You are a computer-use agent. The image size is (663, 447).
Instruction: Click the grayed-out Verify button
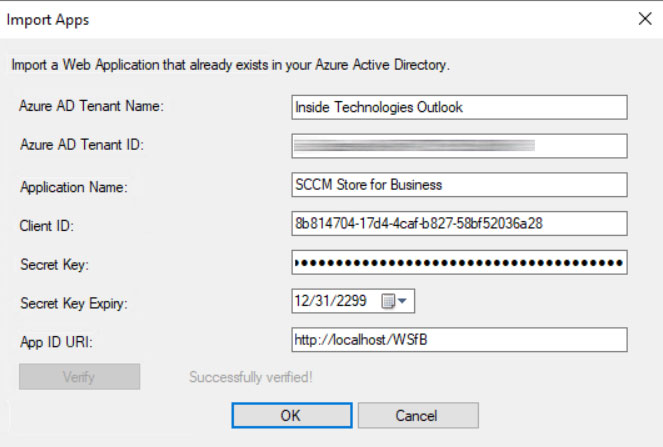pos(79,376)
